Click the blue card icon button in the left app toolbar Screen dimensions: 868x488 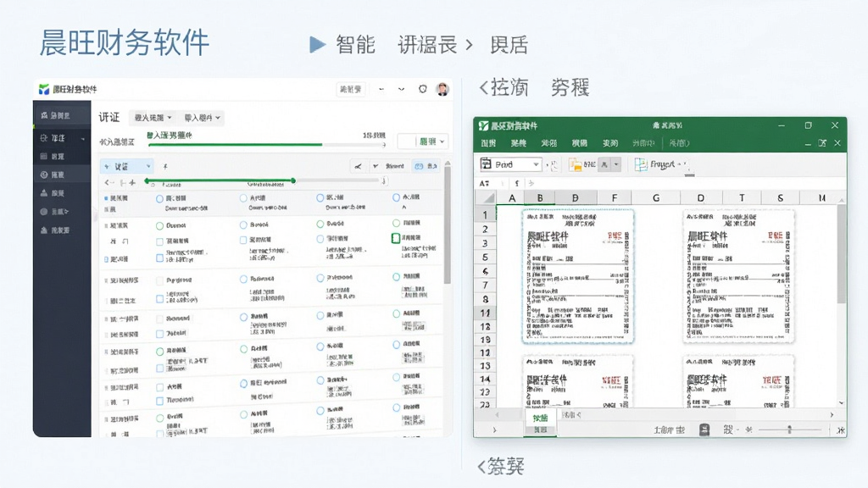coord(426,166)
